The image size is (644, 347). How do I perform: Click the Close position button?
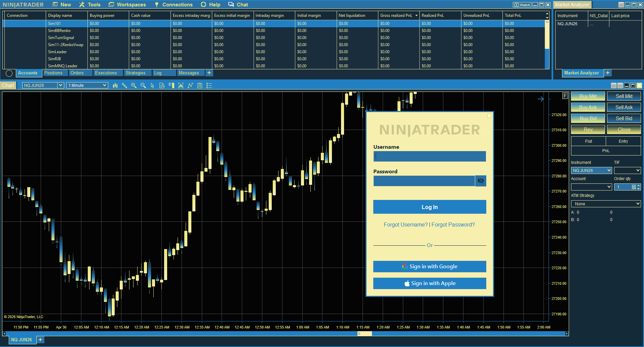[624, 130]
